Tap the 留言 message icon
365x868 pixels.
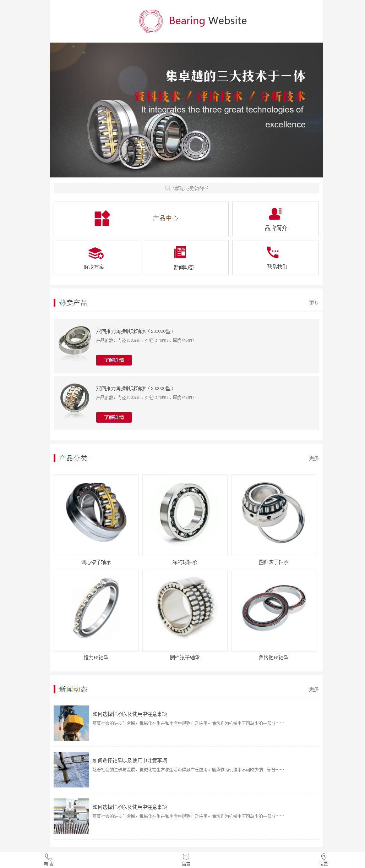(x=186, y=857)
